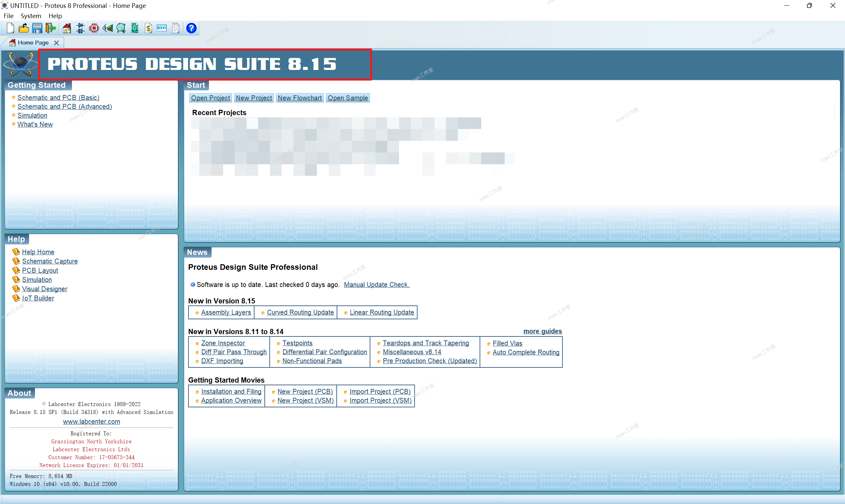The width and height of the screenshot is (845, 504).
Task: Click the Home Page house toolbar icon
Action: (x=67, y=28)
